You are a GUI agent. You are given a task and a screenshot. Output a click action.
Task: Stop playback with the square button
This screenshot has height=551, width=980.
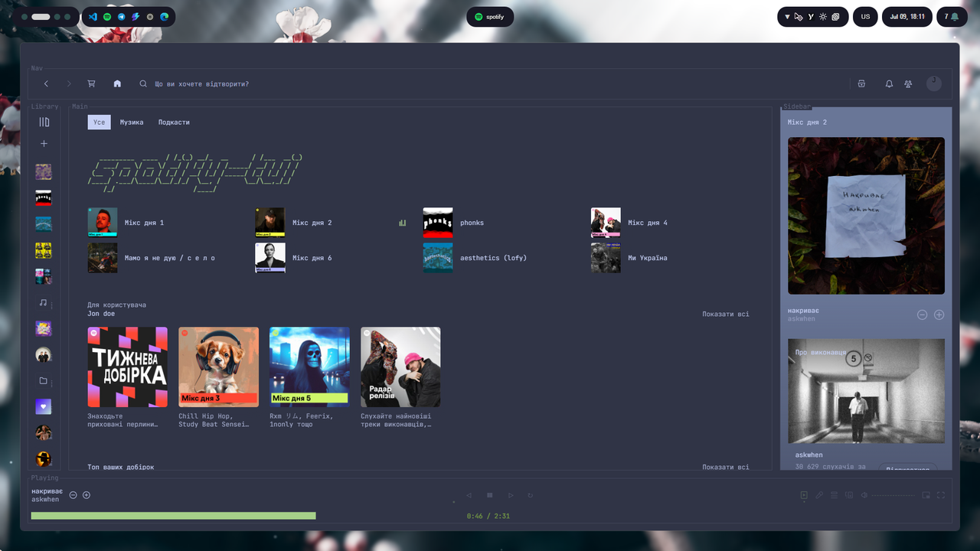[x=490, y=495]
